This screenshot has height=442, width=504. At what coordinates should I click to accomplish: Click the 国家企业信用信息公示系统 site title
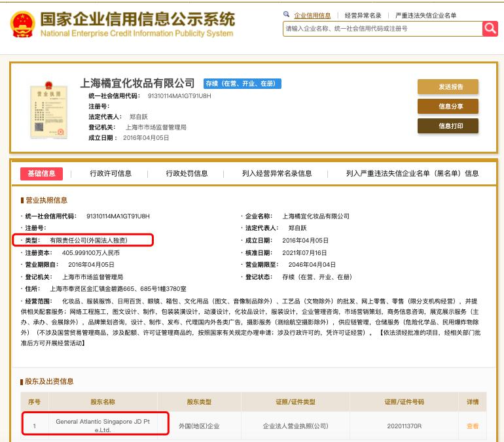click(x=137, y=18)
